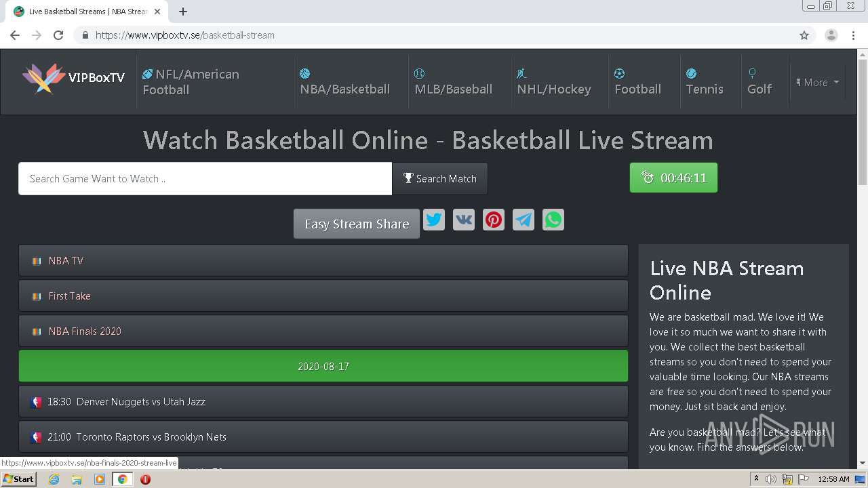This screenshot has width=868, height=488.
Task: Share via Twitter icon
Action: tap(434, 220)
